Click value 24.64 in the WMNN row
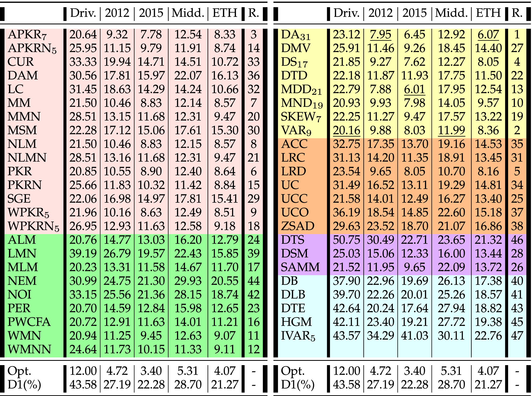532x396 pixels. tap(83, 349)
